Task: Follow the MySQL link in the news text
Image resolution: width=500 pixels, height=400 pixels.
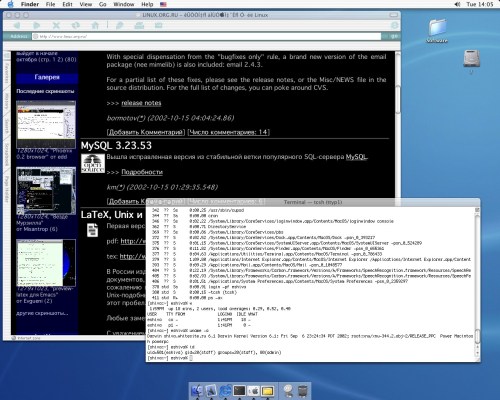Action: (x=356, y=157)
